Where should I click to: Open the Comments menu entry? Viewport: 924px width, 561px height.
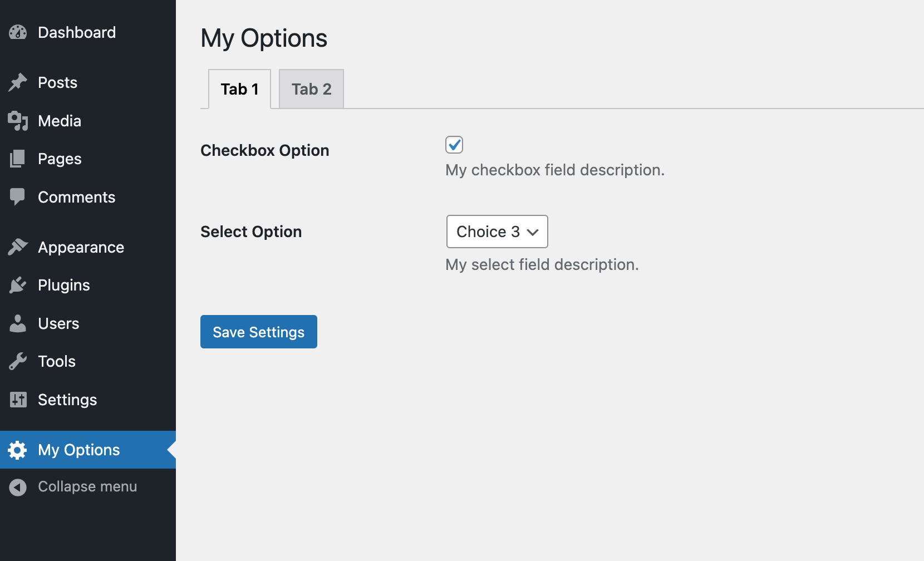pyautogui.click(x=76, y=197)
